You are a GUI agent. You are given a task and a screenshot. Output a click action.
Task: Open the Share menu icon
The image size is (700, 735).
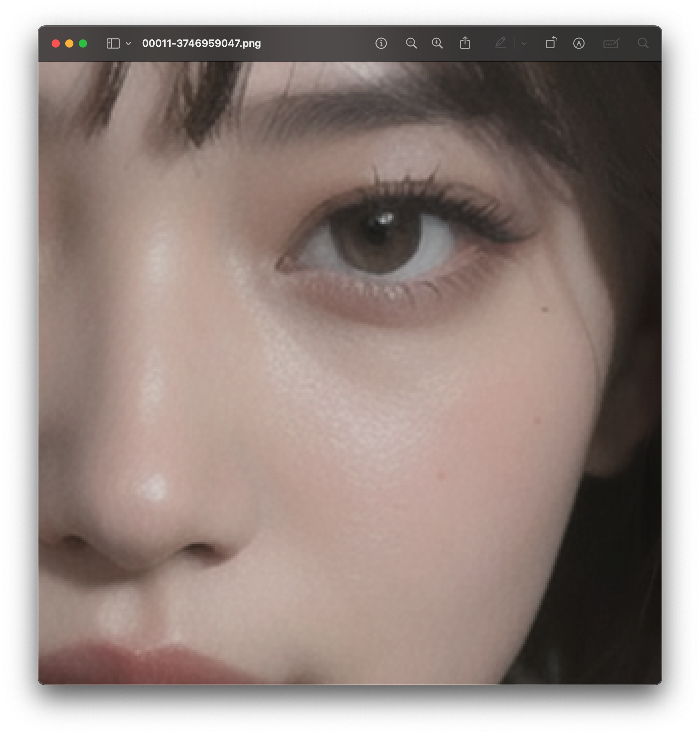[465, 43]
